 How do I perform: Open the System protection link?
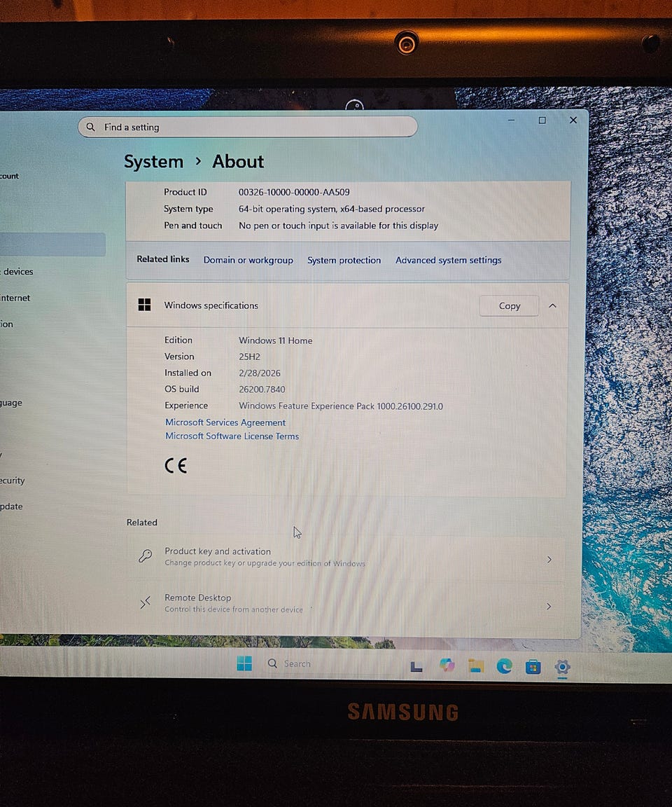click(344, 260)
